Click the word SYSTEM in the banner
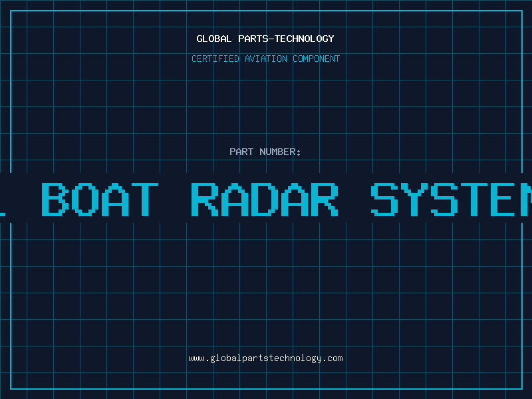Image resolution: width=532 pixels, height=399 pixels. click(x=452, y=199)
